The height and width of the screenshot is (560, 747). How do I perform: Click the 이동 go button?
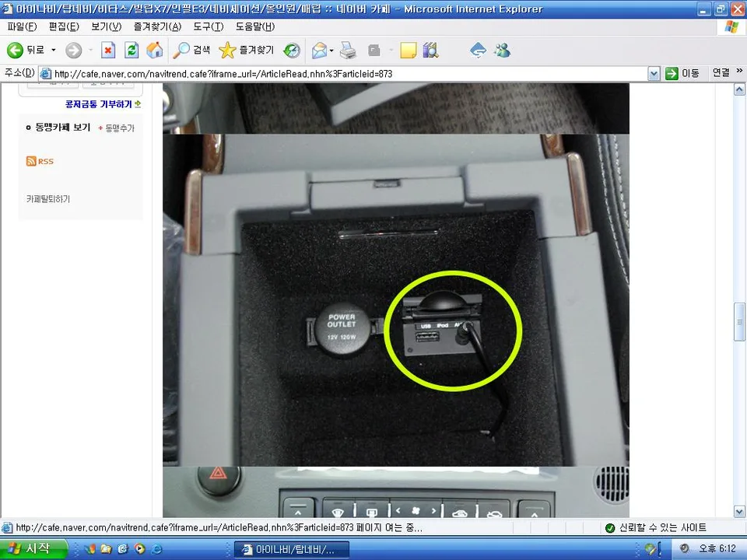click(682, 73)
